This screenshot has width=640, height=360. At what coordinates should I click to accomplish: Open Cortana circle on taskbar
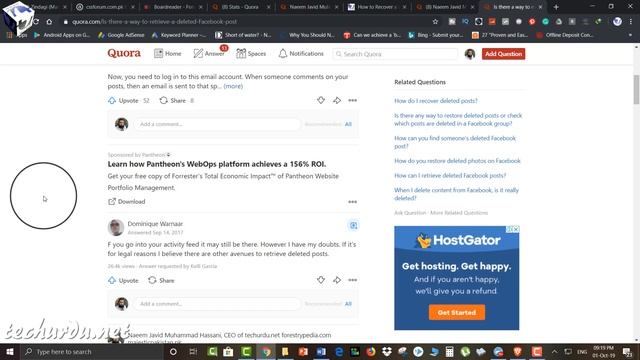point(173,351)
